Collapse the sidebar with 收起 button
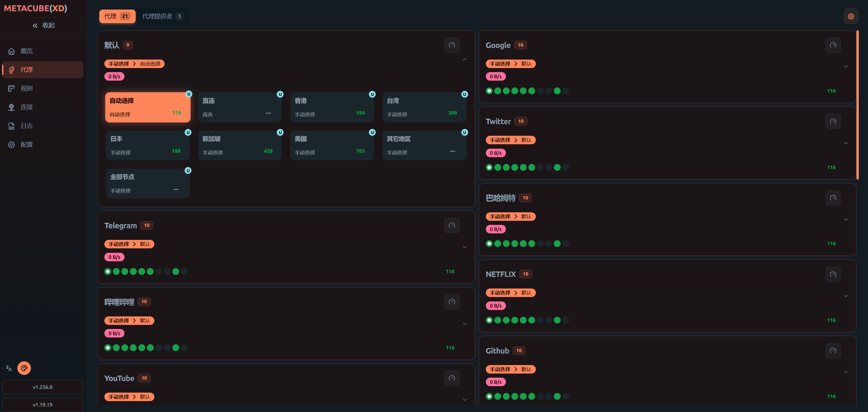The image size is (868, 412). click(x=43, y=26)
